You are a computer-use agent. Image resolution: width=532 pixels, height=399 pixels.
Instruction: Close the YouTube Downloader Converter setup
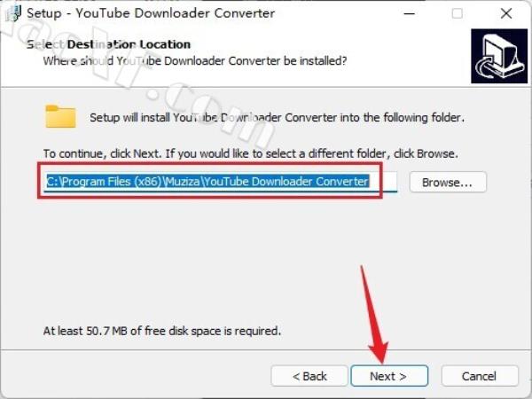click(506, 13)
